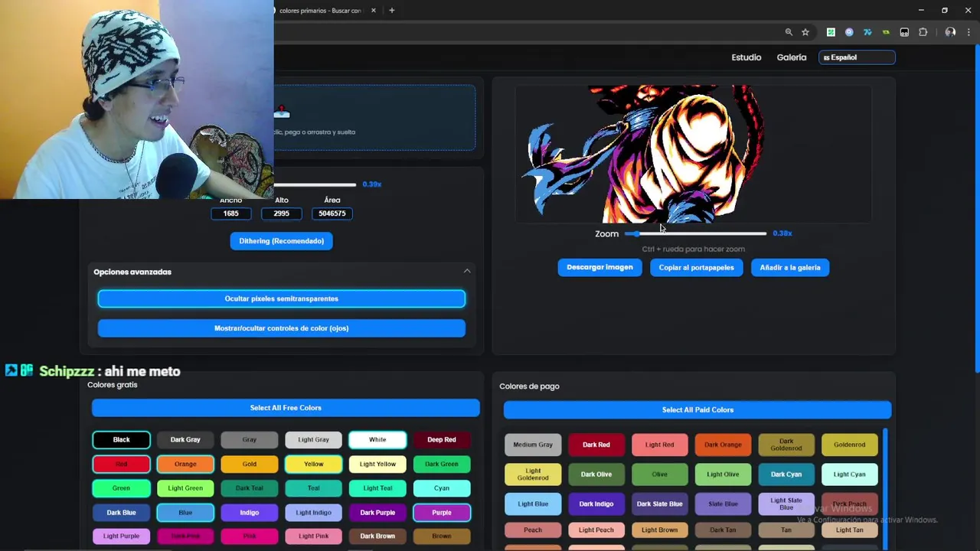Open the Chrome profile avatar
The height and width of the screenshot is (551, 980).
pos(950,32)
